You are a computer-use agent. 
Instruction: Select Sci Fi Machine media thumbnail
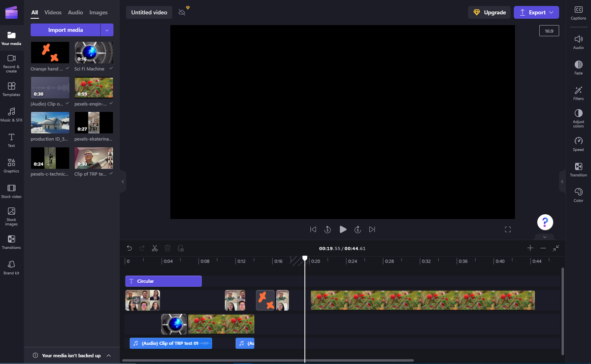pyautogui.click(x=94, y=52)
